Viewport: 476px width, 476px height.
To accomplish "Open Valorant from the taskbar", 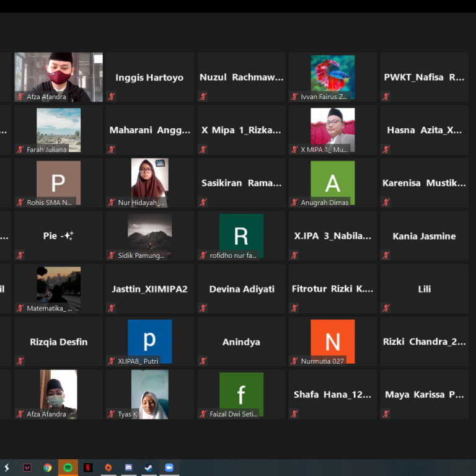I will point(27,467).
